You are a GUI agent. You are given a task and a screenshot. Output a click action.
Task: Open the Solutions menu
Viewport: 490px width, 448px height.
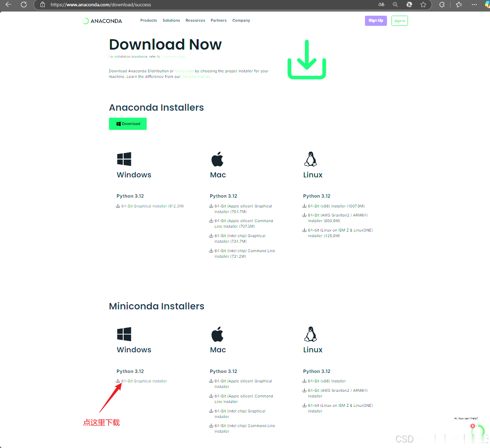point(171,21)
